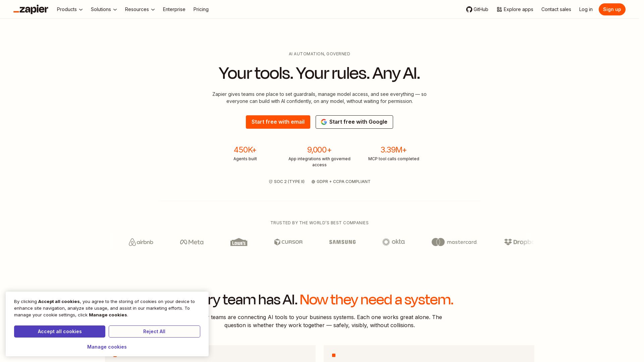Click the 3.39M+ MCP tool calls stat

(x=394, y=153)
